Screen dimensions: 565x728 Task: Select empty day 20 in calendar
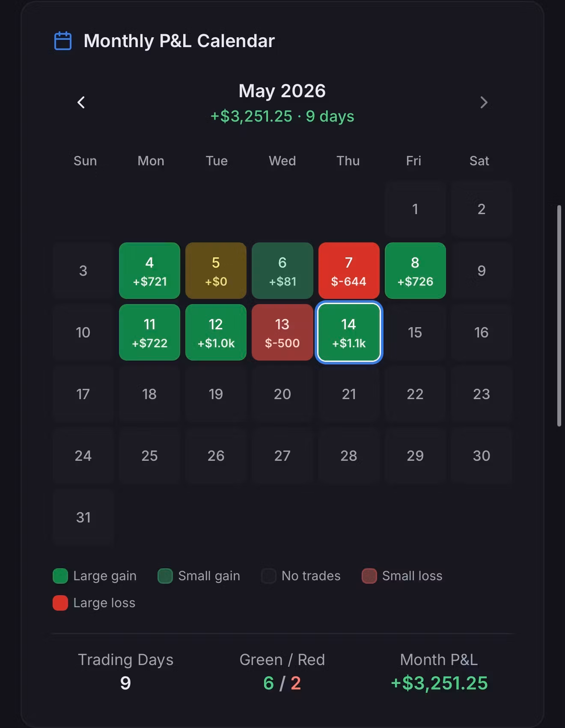pyautogui.click(x=282, y=394)
